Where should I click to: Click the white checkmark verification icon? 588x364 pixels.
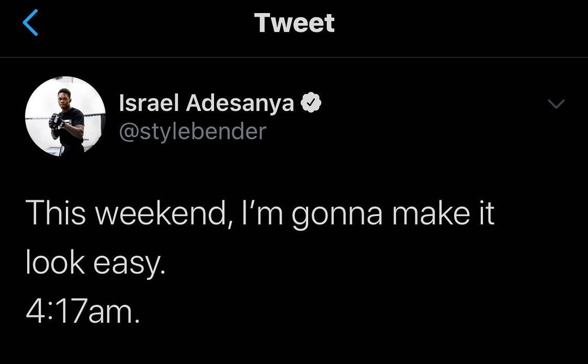311,103
